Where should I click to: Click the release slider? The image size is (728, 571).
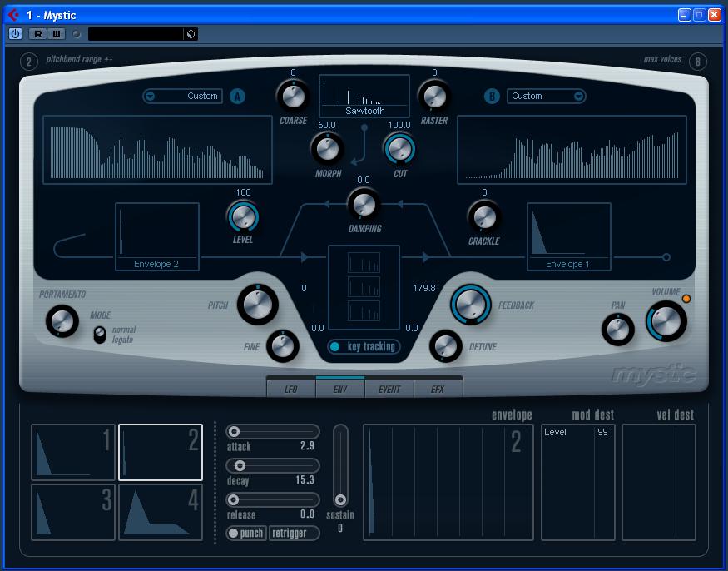coord(273,499)
